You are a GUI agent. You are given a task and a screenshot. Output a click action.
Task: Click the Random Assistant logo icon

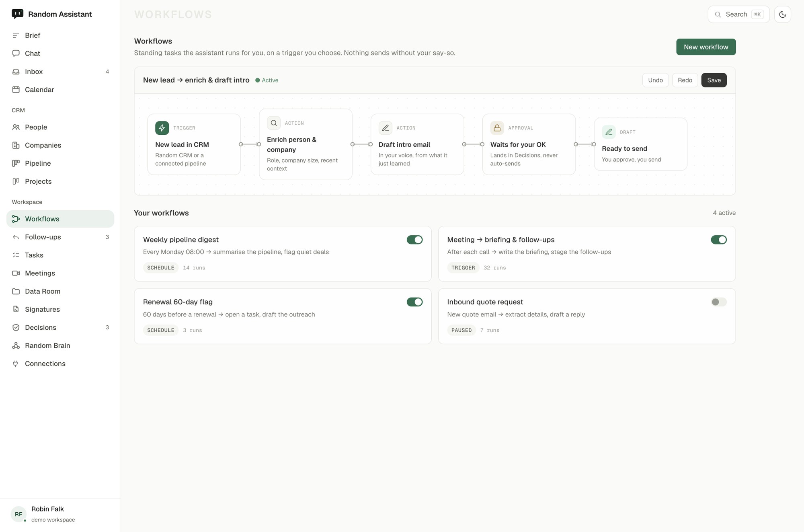[x=17, y=14]
